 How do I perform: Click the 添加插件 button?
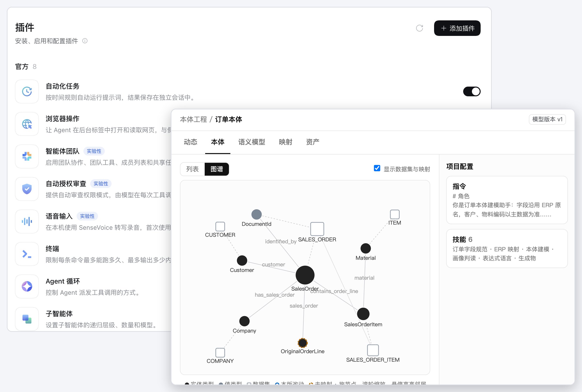(x=457, y=28)
